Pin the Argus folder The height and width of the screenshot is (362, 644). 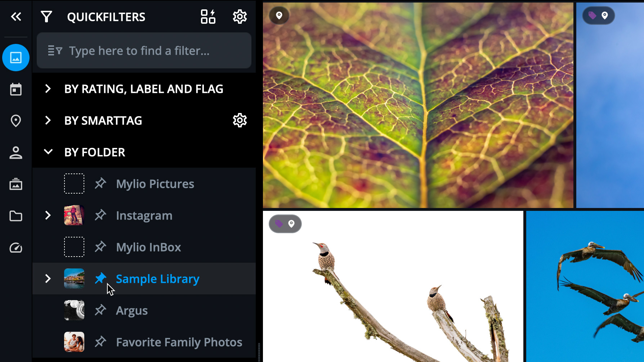pos(100,310)
